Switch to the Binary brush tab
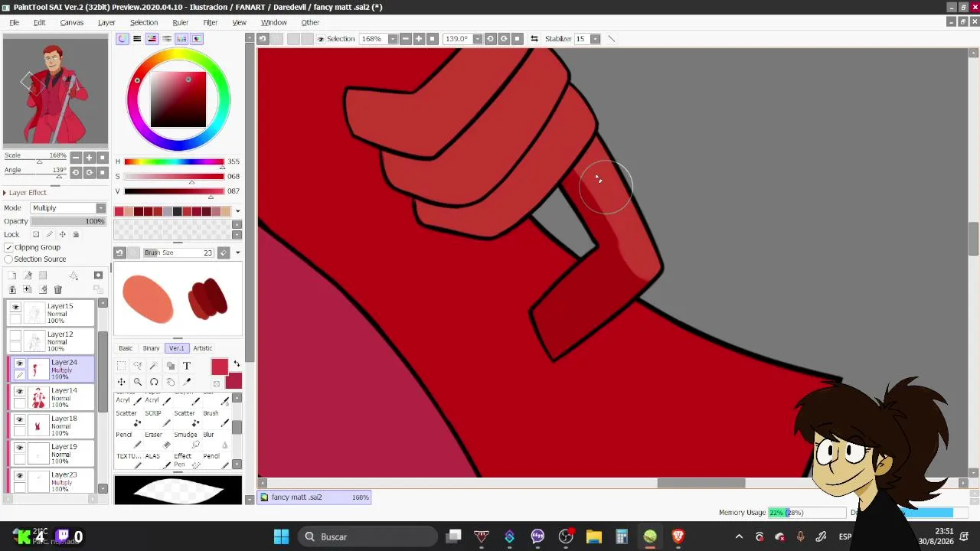Viewport: 980px width, 551px height. (x=151, y=348)
